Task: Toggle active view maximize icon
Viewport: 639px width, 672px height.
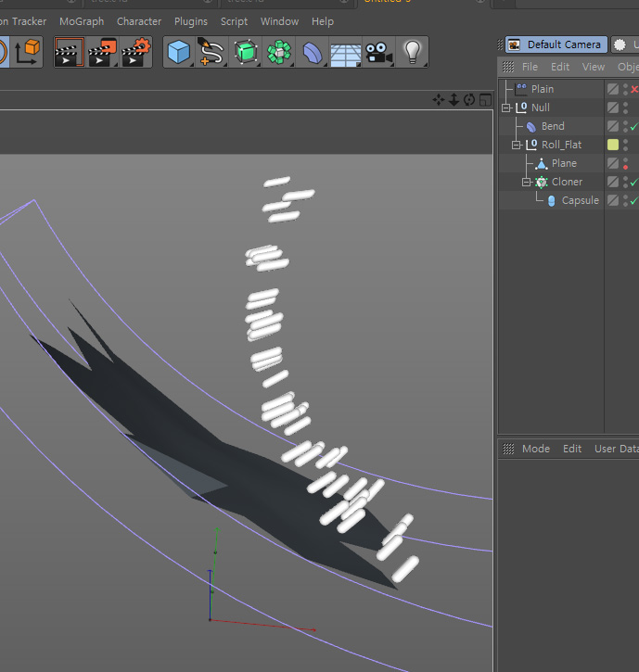Action: [485, 100]
